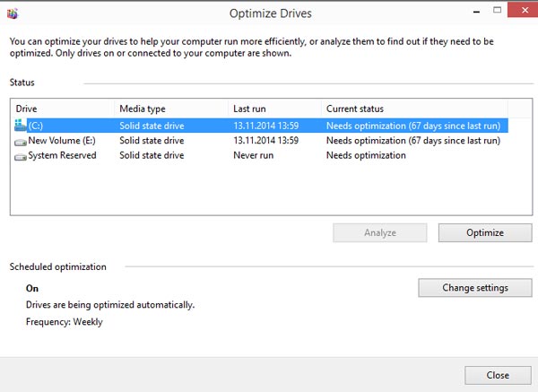Click Current status text of the (C:) row
Viewport: 538px width, 392px height.
[413, 126]
